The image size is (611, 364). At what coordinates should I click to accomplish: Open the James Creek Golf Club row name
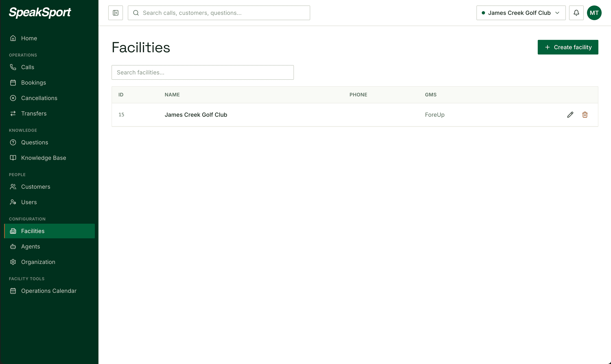click(x=196, y=114)
